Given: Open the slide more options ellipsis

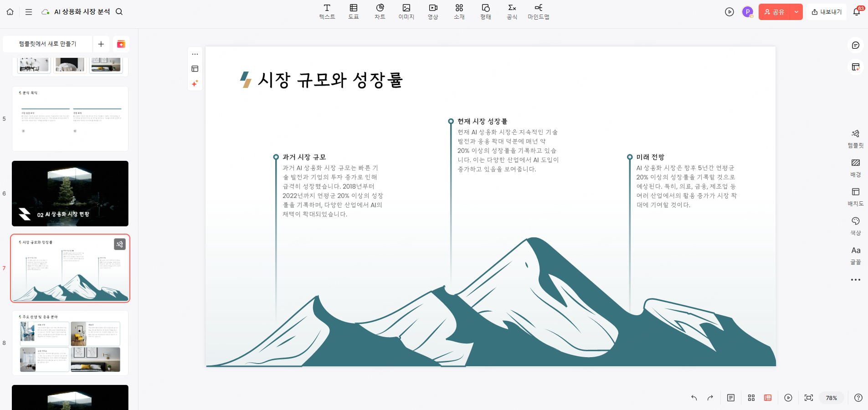Looking at the screenshot, I should click(x=195, y=54).
